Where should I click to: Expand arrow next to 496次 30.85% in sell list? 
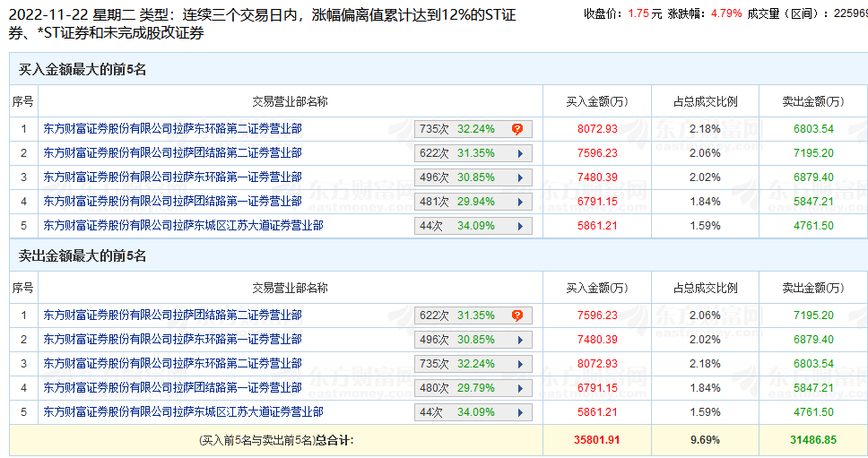coord(520,341)
